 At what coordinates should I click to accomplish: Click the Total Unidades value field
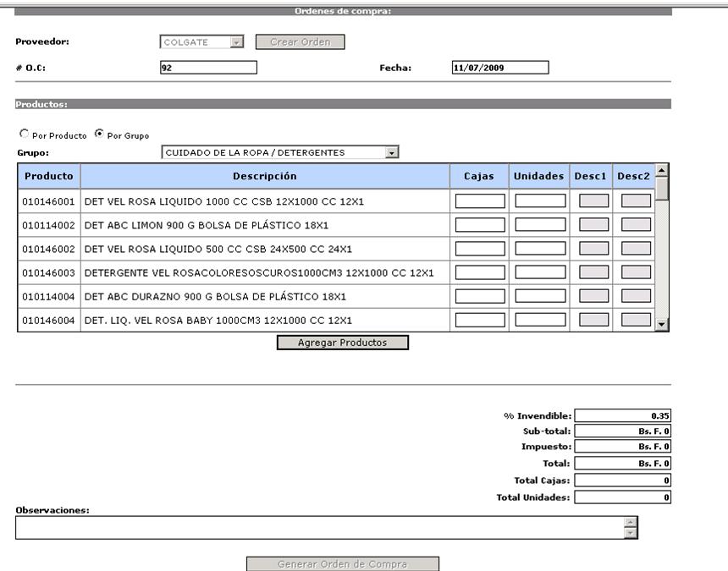tap(622, 497)
